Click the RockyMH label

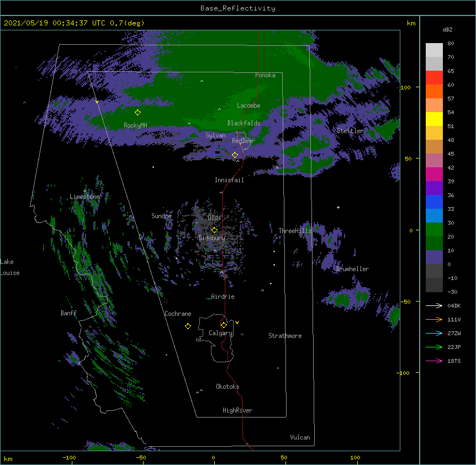coord(135,125)
